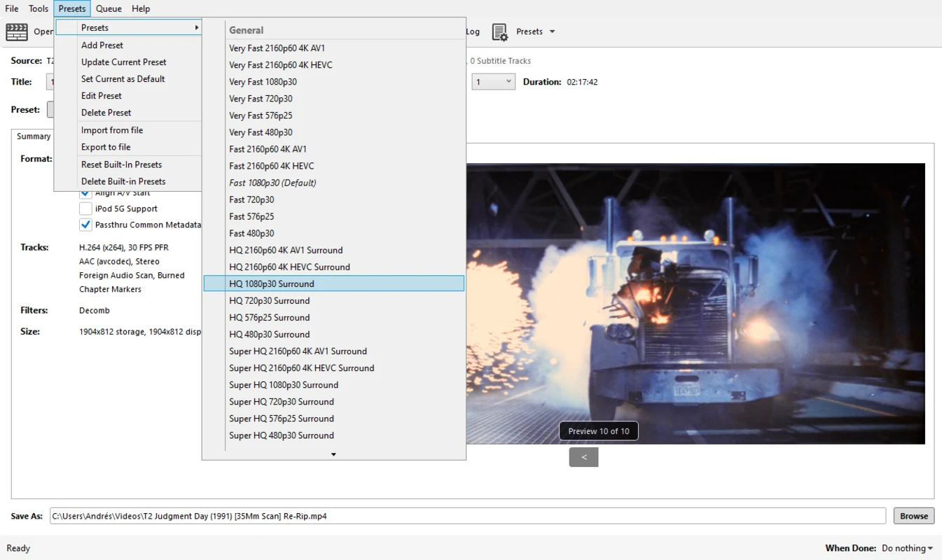Toggle the iPod 5G Support checkbox
Screen dimensions: 942x560
click(x=85, y=209)
